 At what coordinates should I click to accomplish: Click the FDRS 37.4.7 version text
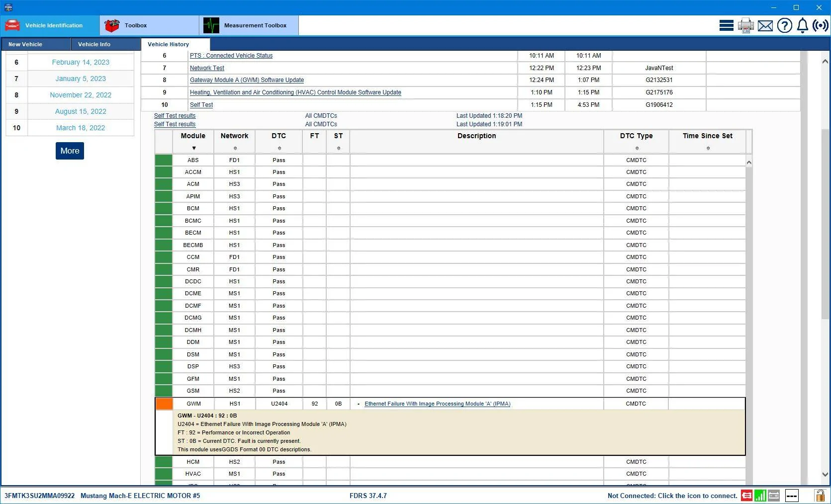coord(368,496)
